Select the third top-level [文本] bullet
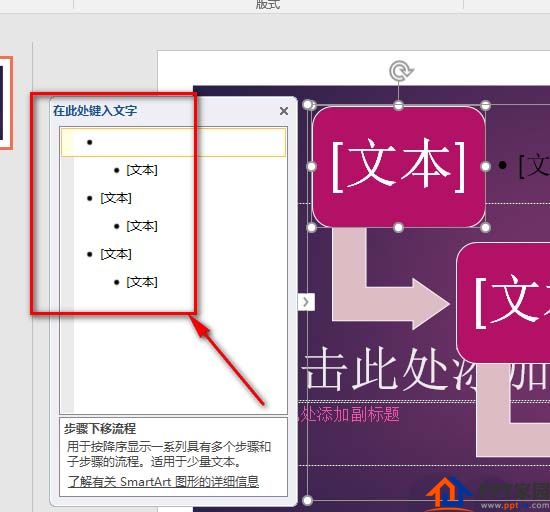550x512 pixels. [x=116, y=254]
